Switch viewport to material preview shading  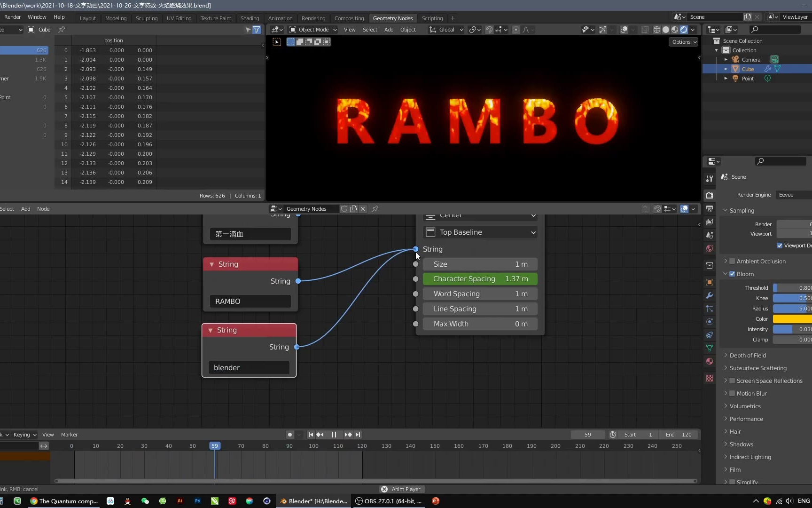[675, 30]
